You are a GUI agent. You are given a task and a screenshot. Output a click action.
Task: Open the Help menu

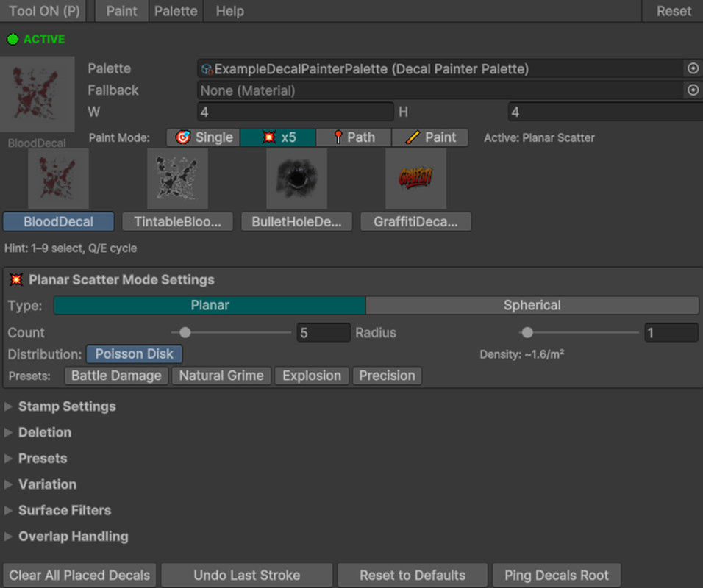(229, 11)
